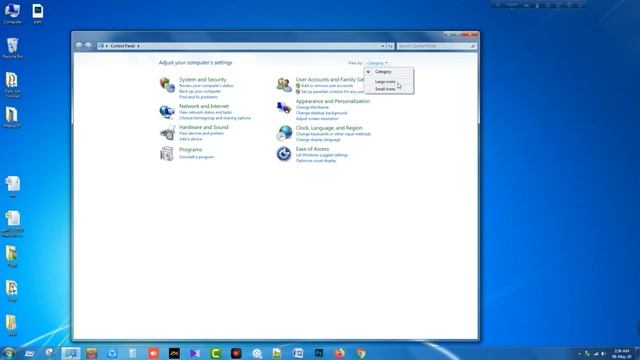This screenshot has width=640, height=360.
Task: Click the Forward arrow in Control Panel window
Action: click(x=88, y=45)
